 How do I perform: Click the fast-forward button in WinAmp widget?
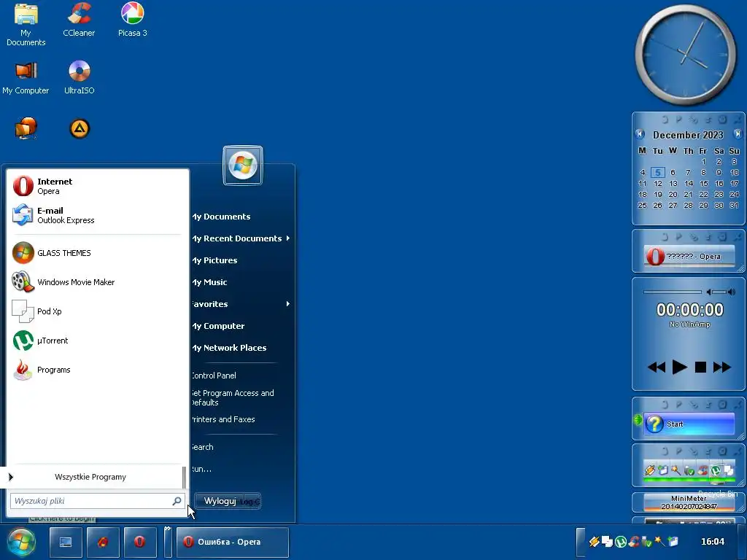(721, 367)
